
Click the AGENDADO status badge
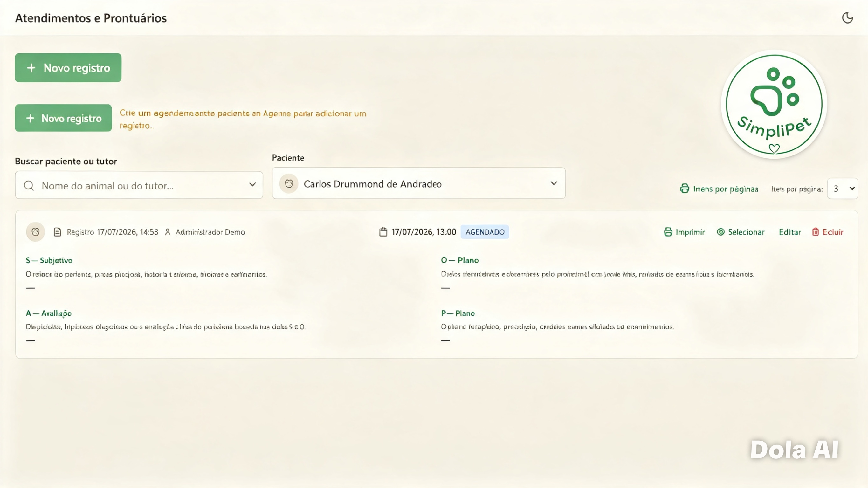pyautogui.click(x=485, y=232)
